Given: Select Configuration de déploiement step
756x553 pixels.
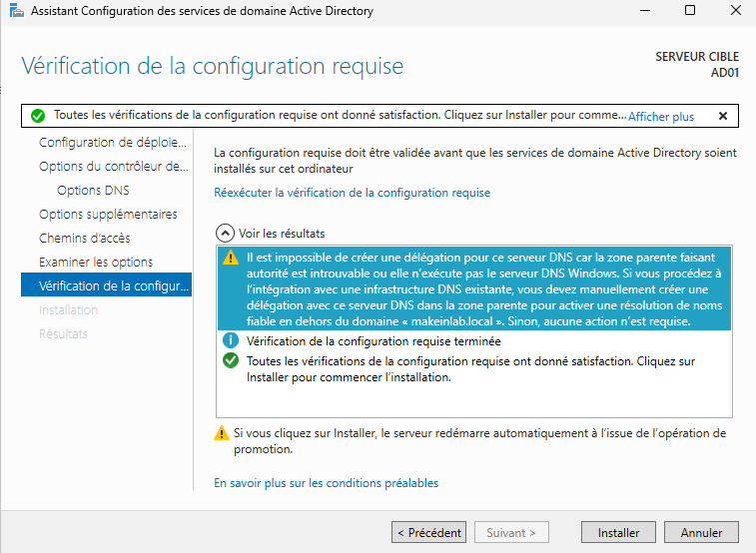Looking at the screenshot, I should coord(112,143).
